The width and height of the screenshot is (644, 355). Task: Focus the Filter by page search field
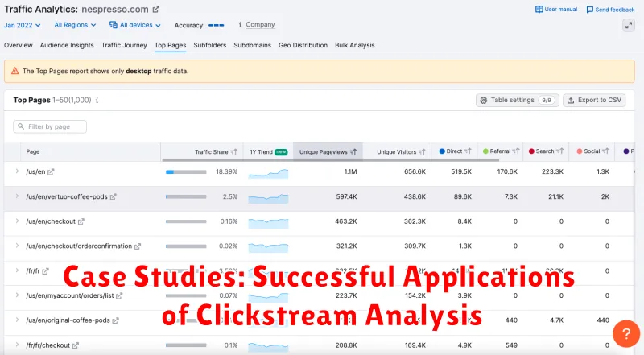click(x=50, y=126)
